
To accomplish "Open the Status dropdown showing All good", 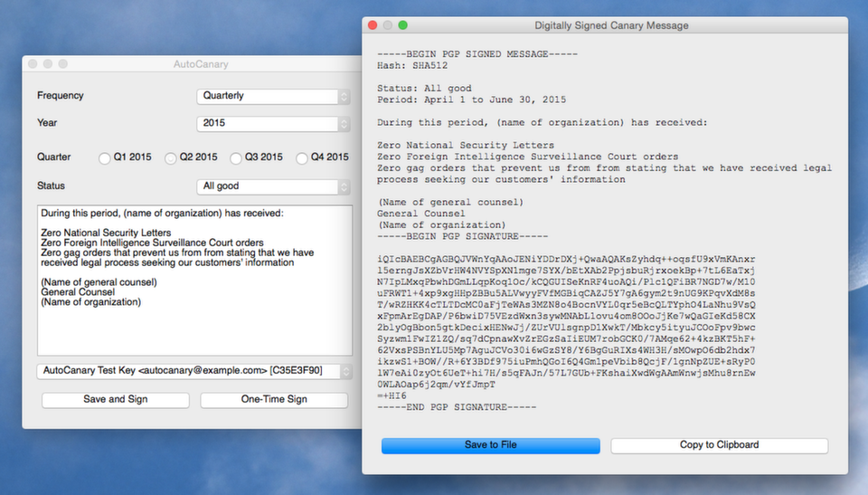I will pos(273,186).
